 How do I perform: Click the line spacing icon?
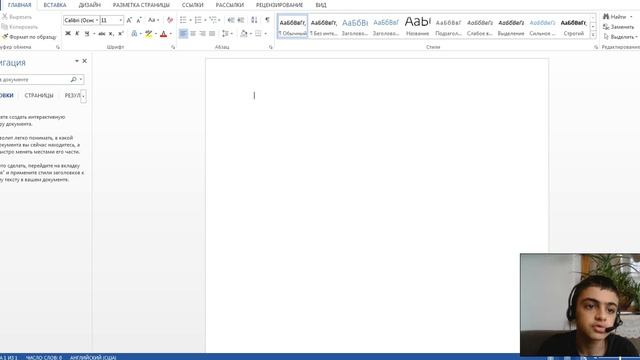225,33
